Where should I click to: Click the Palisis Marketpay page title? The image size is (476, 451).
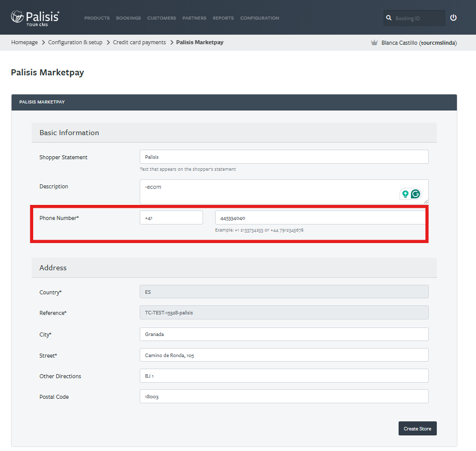tap(47, 72)
